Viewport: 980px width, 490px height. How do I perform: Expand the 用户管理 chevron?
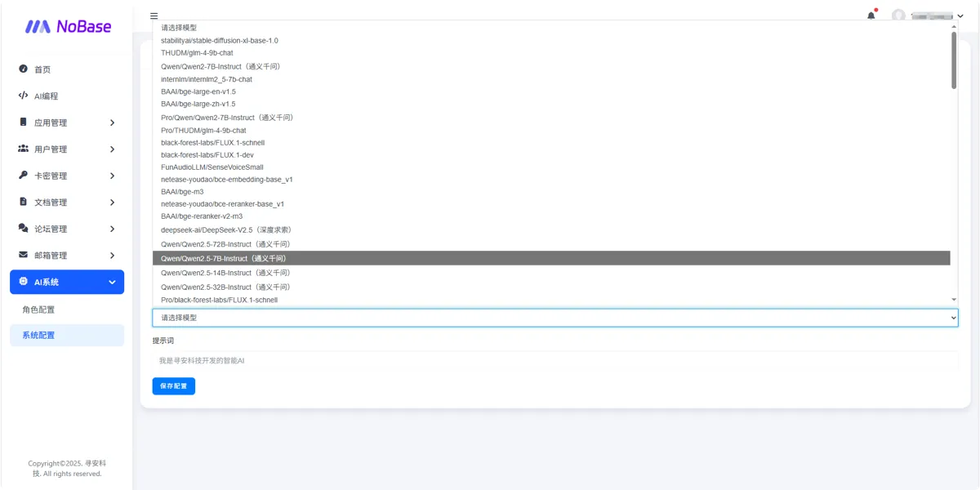[x=112, y=149]
